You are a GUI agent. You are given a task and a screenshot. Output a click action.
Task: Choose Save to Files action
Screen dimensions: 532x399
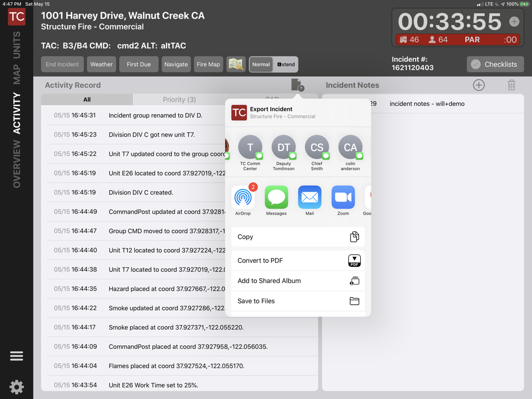[298, 301]
